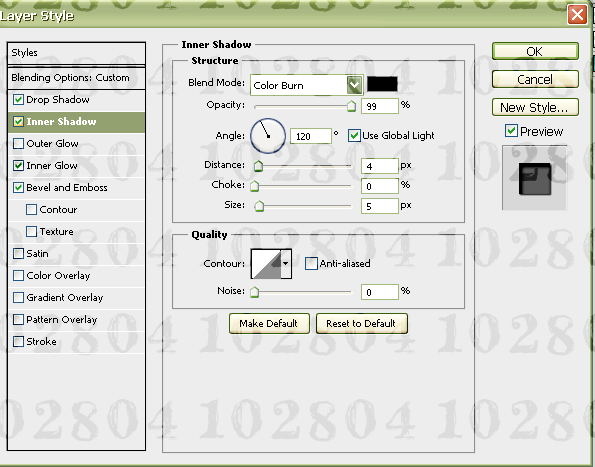Click the Angle dial control
This screenshot has width=595, height=467.
click(268, 136)
